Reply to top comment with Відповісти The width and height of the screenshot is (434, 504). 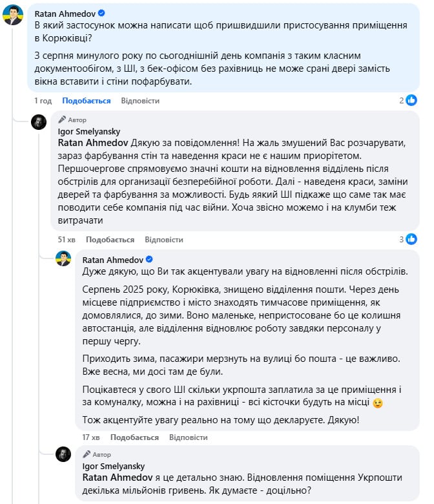[x=140, y=101]
